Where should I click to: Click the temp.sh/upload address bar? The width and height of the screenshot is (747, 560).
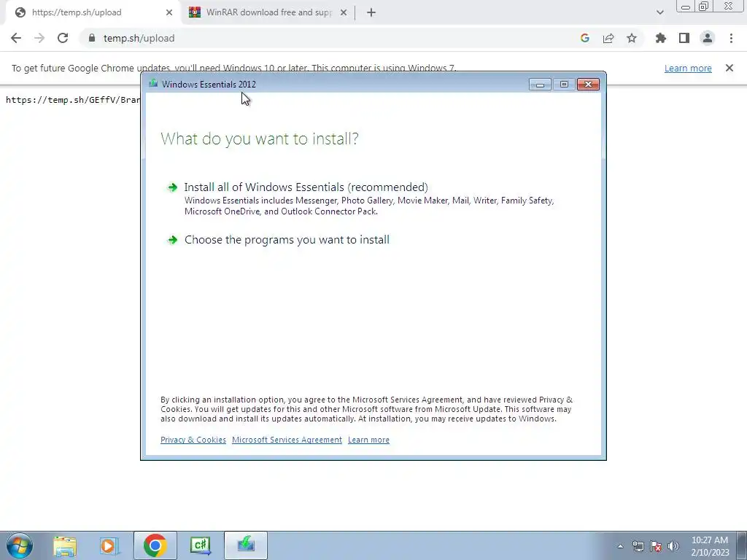coord(333,38)
